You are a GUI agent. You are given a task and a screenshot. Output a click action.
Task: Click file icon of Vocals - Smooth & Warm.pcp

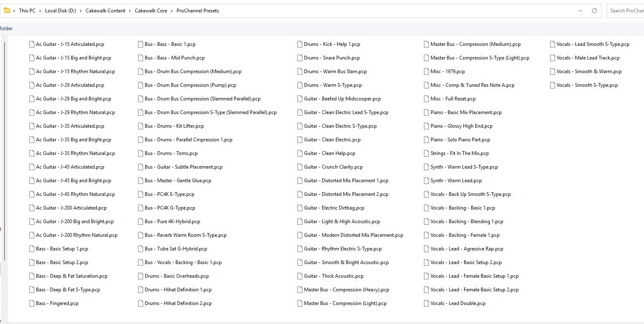click(553, 71)
